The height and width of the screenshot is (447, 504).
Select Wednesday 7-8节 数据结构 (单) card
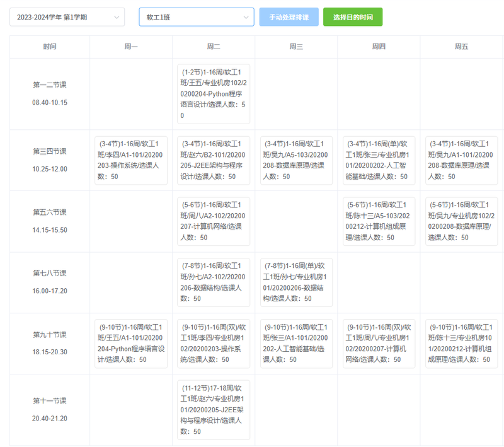pyautogui.click(x=296, y=282)
